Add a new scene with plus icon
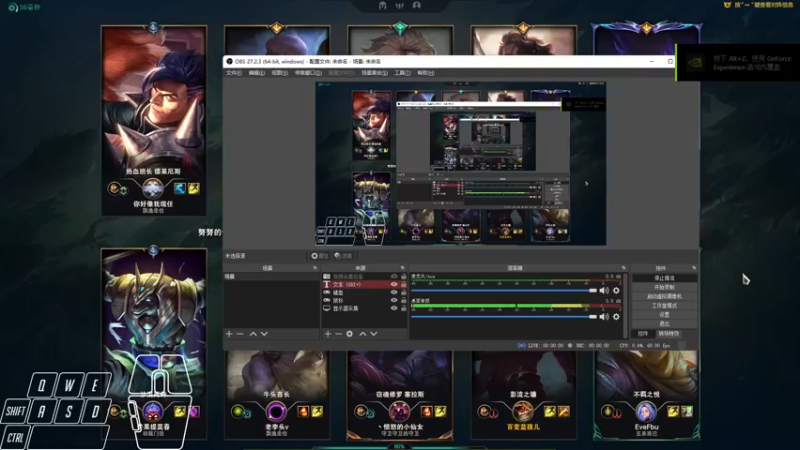 (x=229, y=334)
